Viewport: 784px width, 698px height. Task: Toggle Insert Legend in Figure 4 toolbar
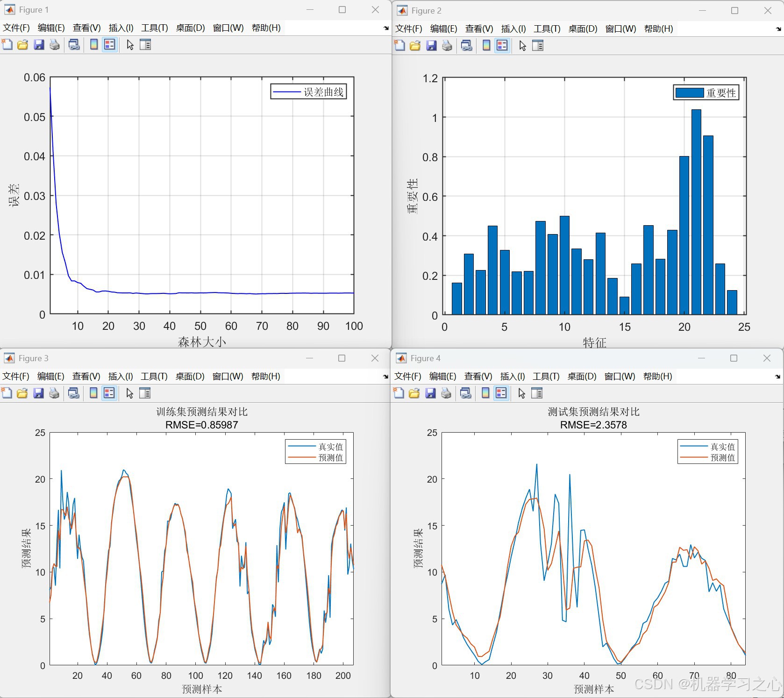click(x=501, y=393)
